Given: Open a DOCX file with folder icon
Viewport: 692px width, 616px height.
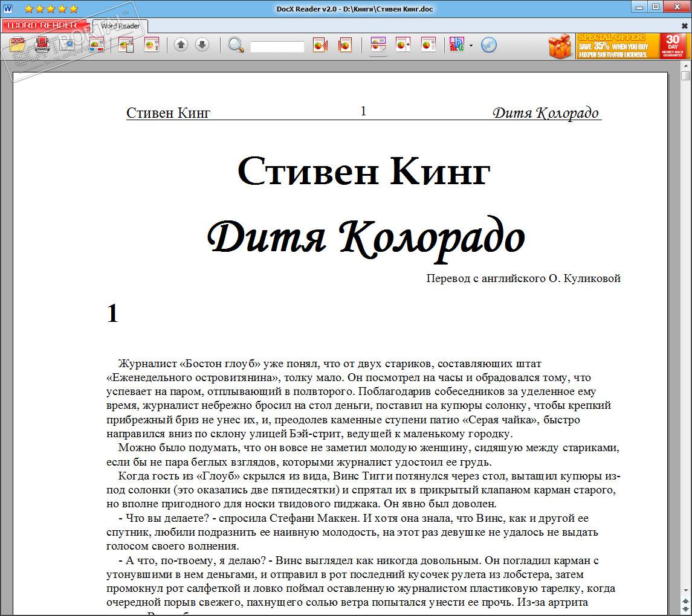Looking at the screenshot, I should click(18, 45).
